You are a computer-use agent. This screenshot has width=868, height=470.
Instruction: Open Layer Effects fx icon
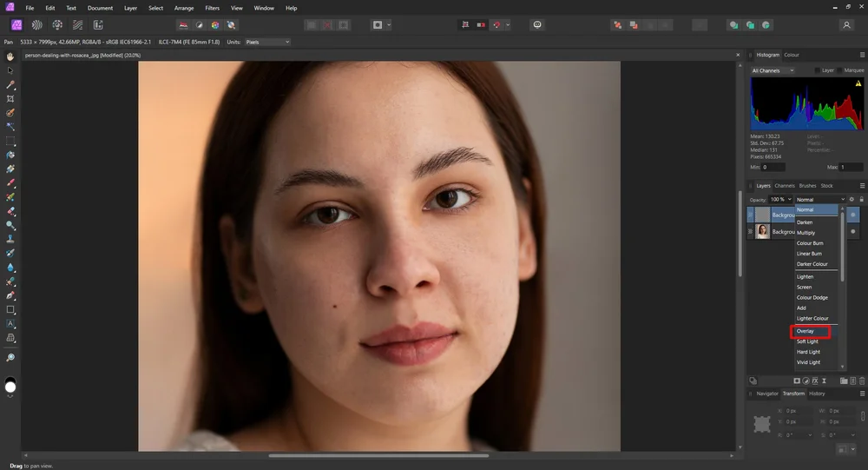(815, 381)
